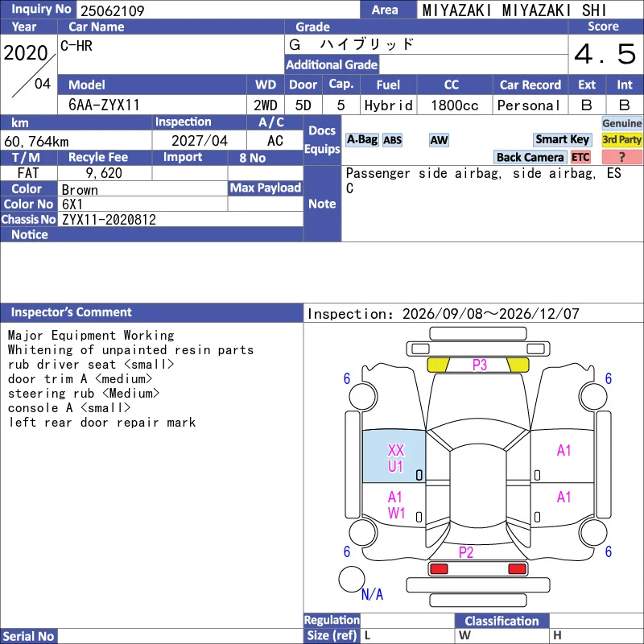Screen dimensions: 644x644
Task: Select the blue highlighted XX U1 door panel
Action: pyautogui.click(x=394, y=456)
